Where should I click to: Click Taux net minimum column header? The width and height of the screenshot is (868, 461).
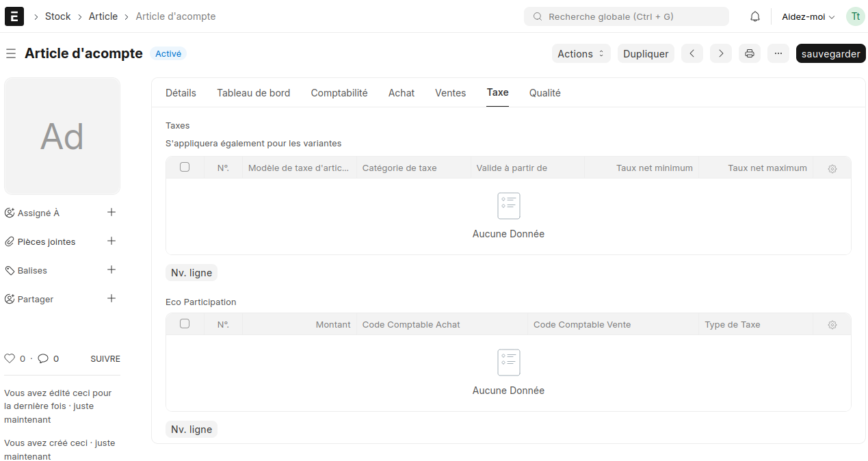(x=642, y=168)
